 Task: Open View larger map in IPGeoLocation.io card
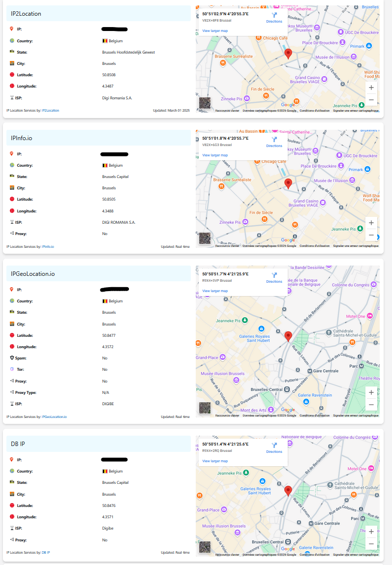(x=215, y=291)
